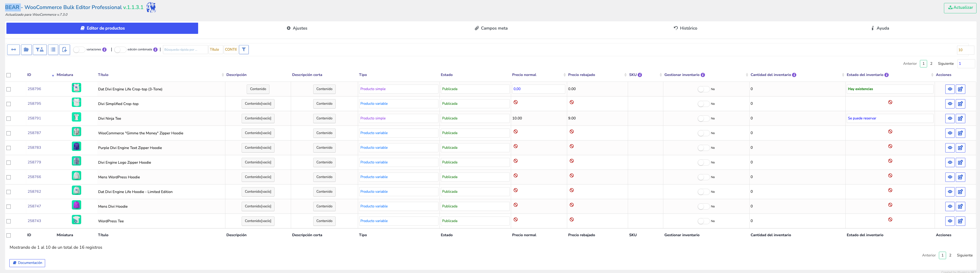Image resolution: width=980 pixels, height=273 pixels.
Task: Open the Ayuda tab
Action: (880, 28)
